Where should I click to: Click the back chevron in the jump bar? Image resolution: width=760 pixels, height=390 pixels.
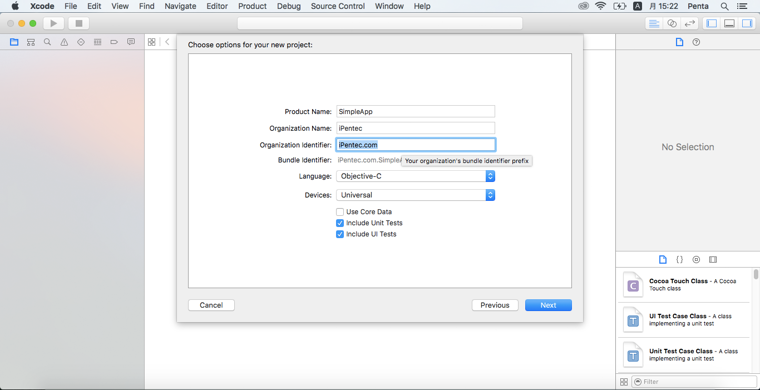[167, 42]
